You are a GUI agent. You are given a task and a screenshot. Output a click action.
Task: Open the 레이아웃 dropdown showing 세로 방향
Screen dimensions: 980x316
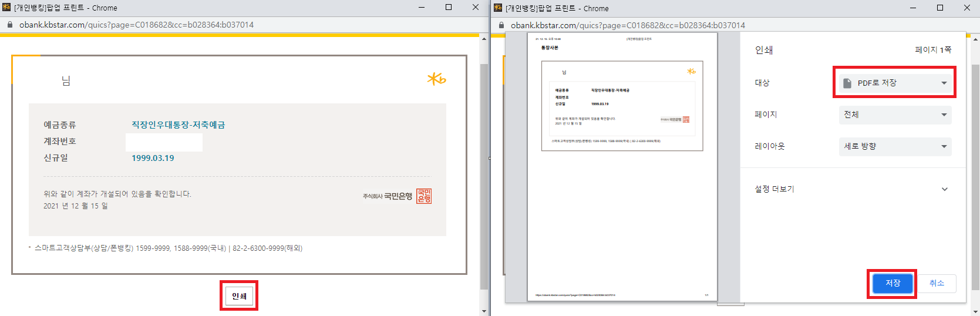click(x=895, y=146)
